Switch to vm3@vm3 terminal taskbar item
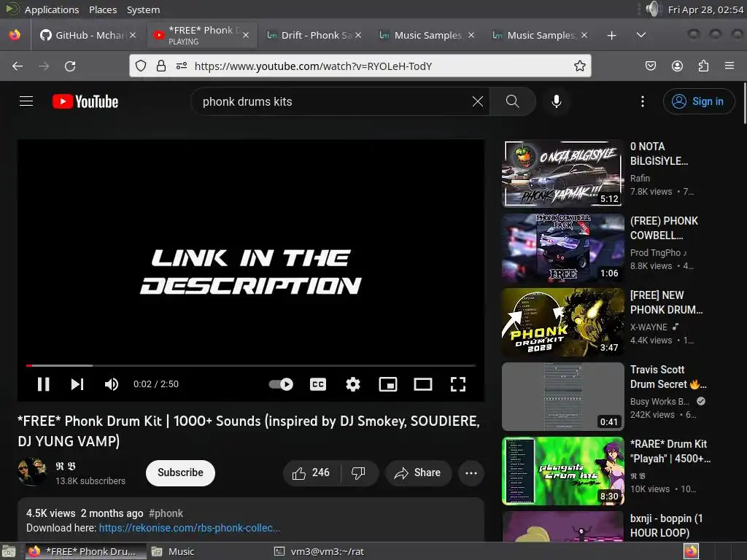The image size is (747, 560). (x=320, y=551)
